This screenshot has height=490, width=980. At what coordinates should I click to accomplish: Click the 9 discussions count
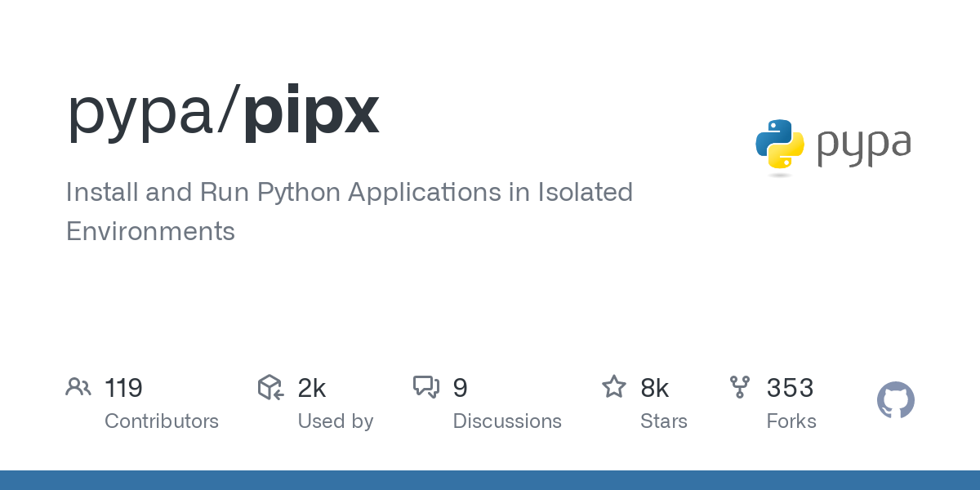click(460, 388)
